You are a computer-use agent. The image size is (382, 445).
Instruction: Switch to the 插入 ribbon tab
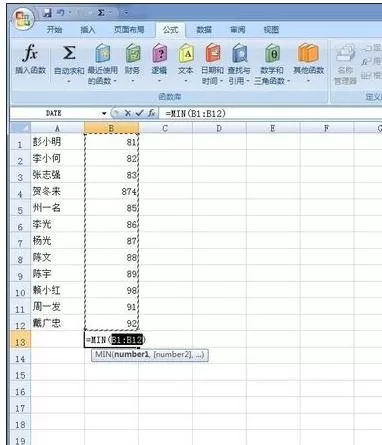(x=88, y=30)
